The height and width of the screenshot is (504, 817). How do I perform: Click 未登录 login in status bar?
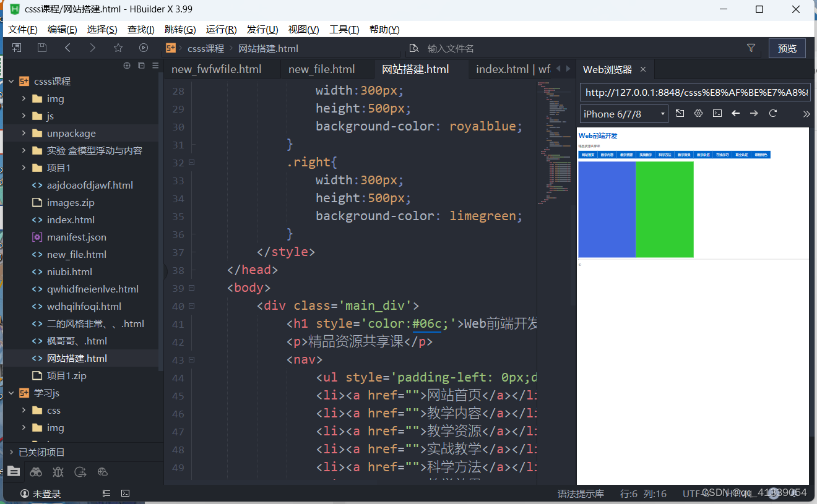(41, 493)
